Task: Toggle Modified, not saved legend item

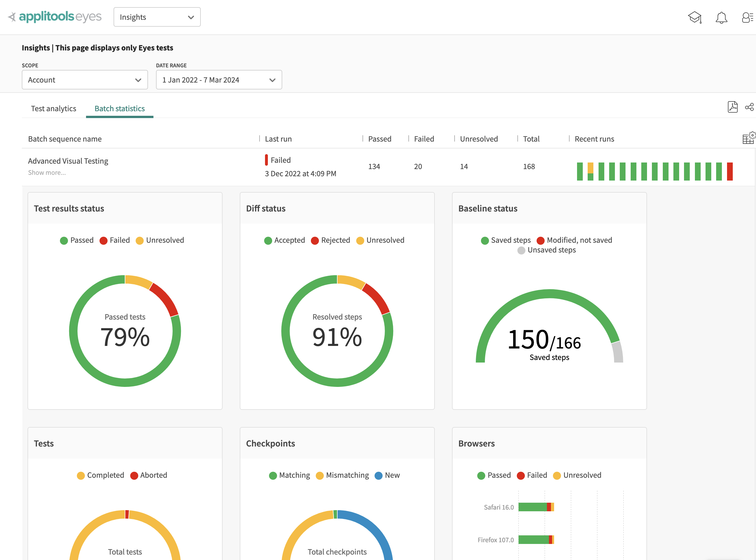Action: [574, 240]
